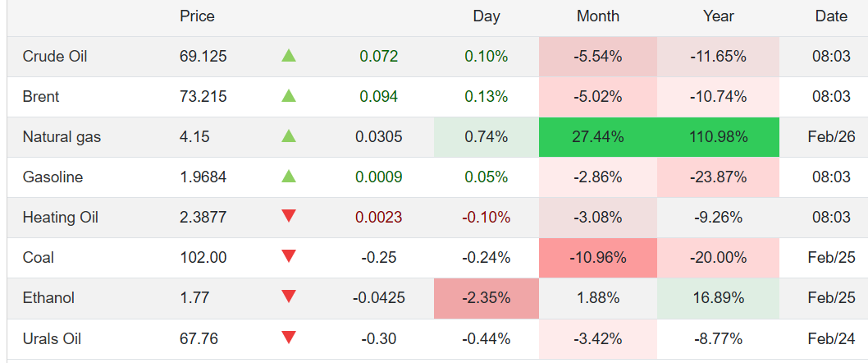868x363 pixels.
Task: Click Ethanol -2.35% daily change cell
Action: click(x=487, y=298)
